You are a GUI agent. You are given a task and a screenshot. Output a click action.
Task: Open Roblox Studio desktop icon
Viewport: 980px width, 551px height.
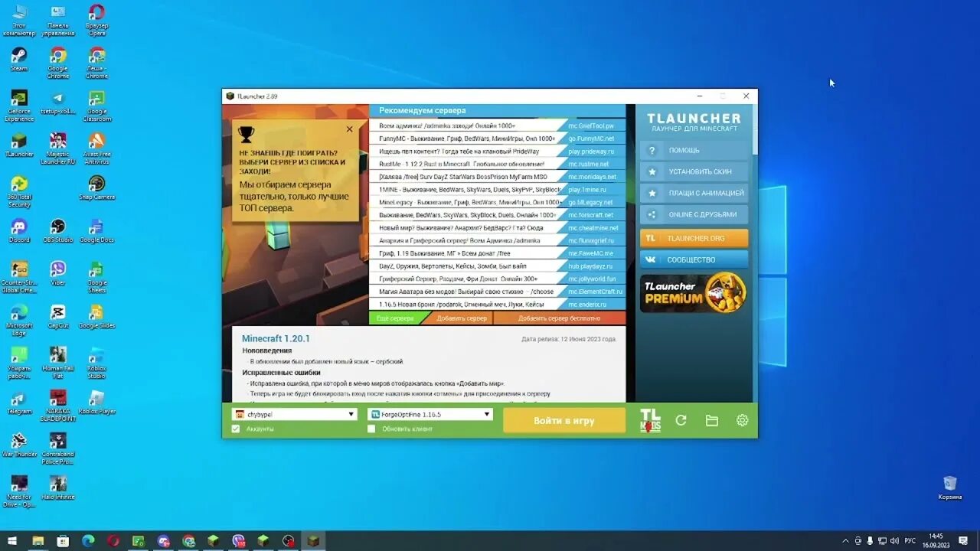pos(96,363)
